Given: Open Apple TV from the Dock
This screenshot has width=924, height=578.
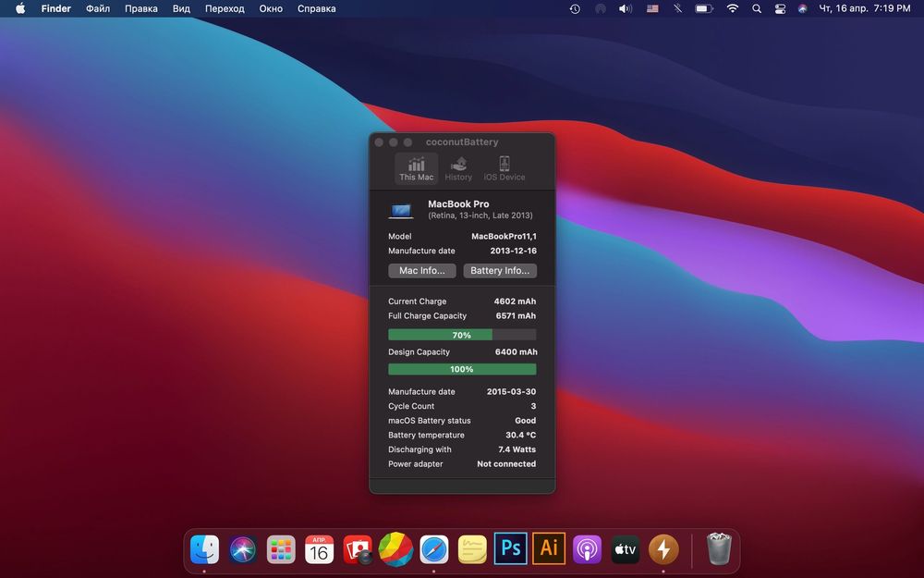Looking at the screenshot, I should [x=626, y=549].
